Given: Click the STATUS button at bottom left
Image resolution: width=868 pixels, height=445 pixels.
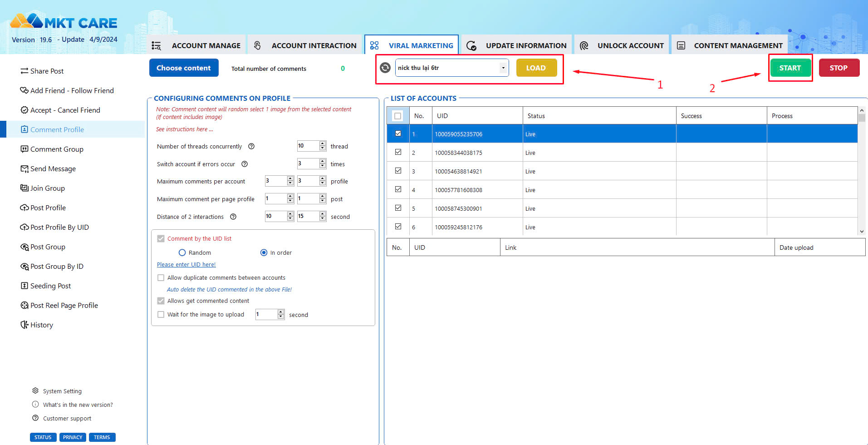Looking at the screenshot, I should [x=43, y=437].
